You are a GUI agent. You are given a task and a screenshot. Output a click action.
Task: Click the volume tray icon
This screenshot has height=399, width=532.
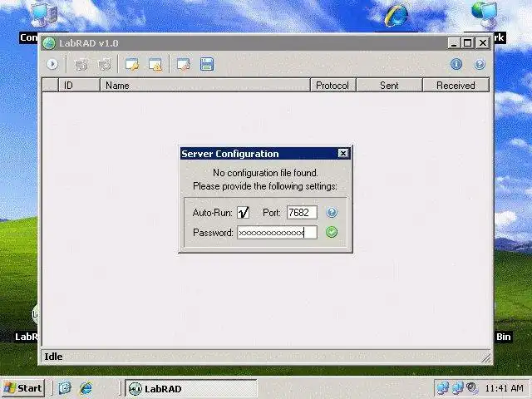pyautogui.click(x=472, y=387)
